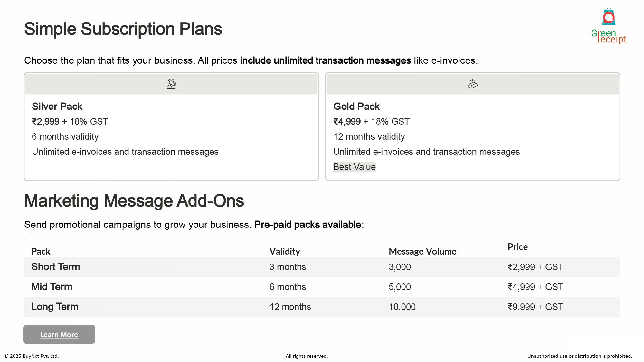Click the Marketing Message Add-Ons heading

134,201
